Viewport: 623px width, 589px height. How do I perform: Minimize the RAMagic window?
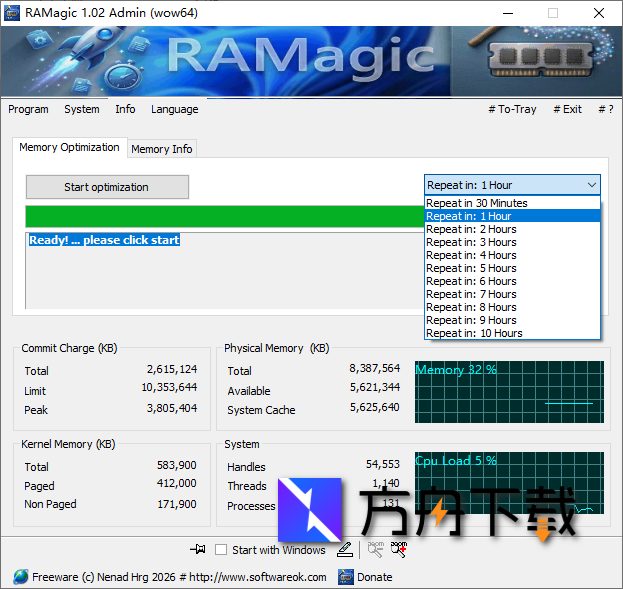(x=508, y=13)
